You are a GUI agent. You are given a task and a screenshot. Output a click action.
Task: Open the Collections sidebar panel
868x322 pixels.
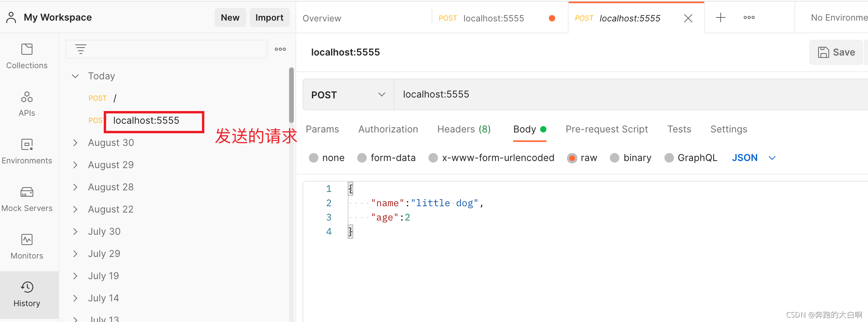point(27,56)
